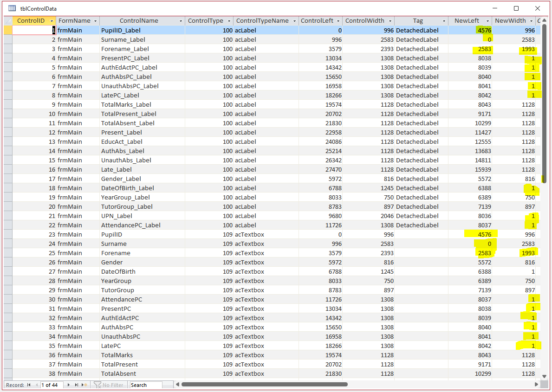Click the Search box in navigation bar
Viewport: 552px width, 392px height.
[146, 385]
